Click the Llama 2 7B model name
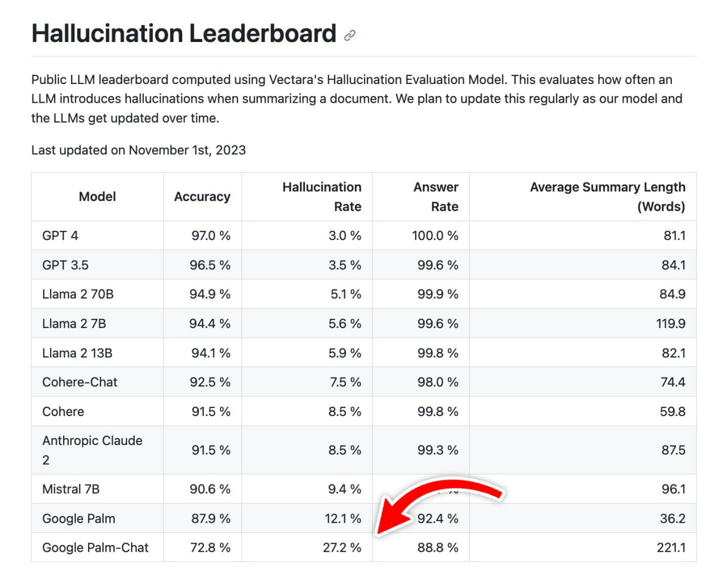 coord(74,324)
